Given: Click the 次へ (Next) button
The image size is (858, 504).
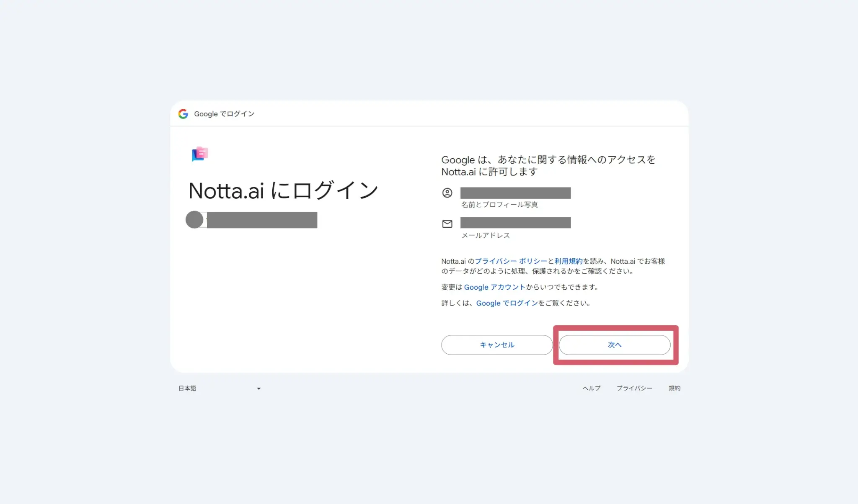Looking at the screenshot, I should coord(614,345).
